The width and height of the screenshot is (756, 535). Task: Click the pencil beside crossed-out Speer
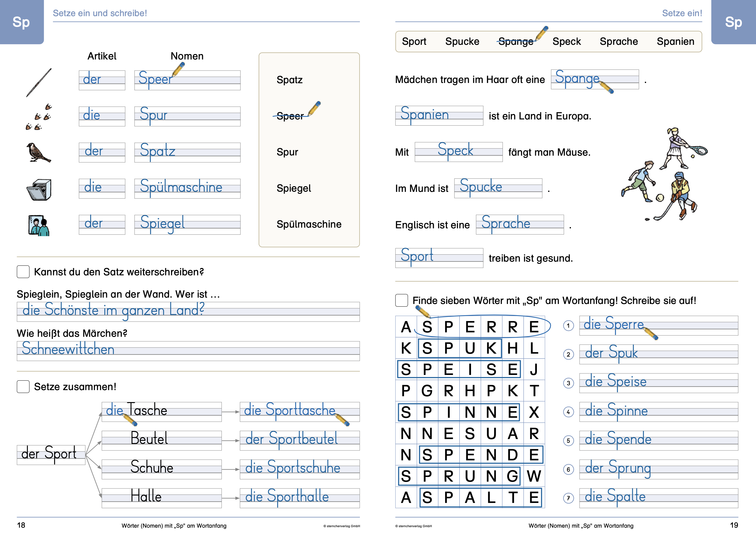click(x=314, y=108)
